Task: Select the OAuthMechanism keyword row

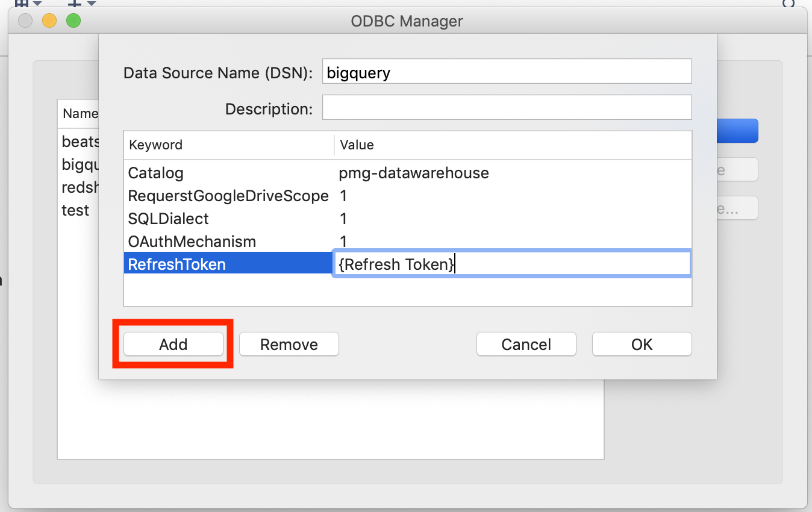Action: click(407, 242)
